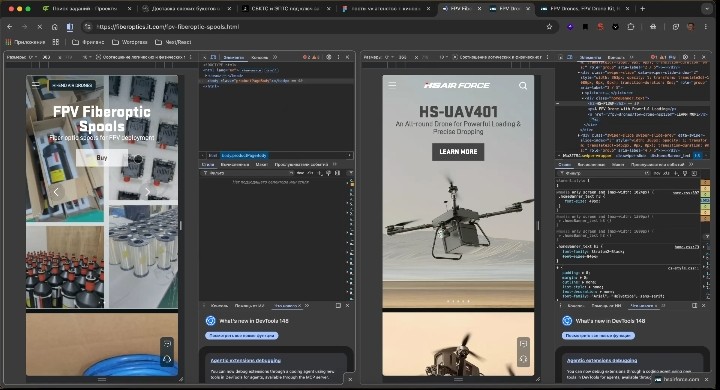The width and height of the screenshot is (720, 390).
Task: Go back using the browser back arrow
Action: pyautogui.click(x=10, y=27)
